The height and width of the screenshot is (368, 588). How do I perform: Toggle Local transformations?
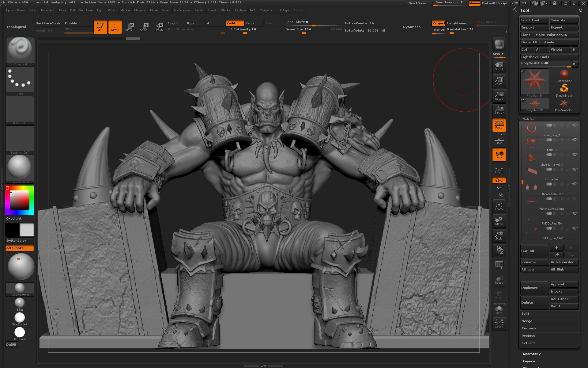499,155
